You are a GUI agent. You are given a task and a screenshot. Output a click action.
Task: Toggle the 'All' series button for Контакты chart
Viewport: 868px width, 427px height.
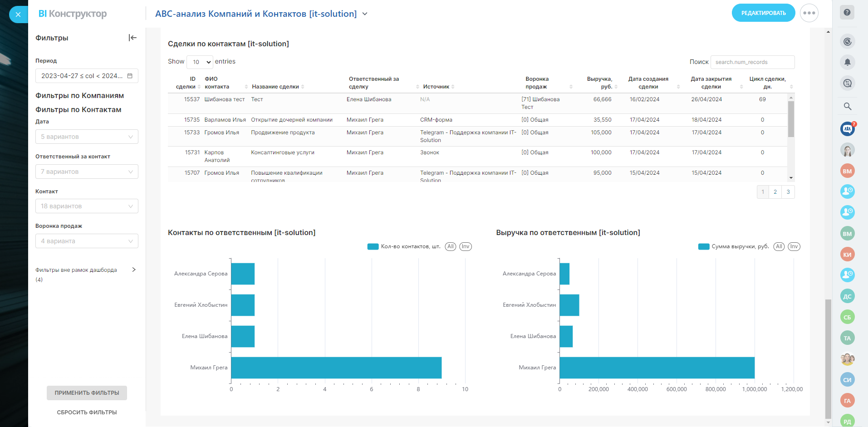coord(450,246)
